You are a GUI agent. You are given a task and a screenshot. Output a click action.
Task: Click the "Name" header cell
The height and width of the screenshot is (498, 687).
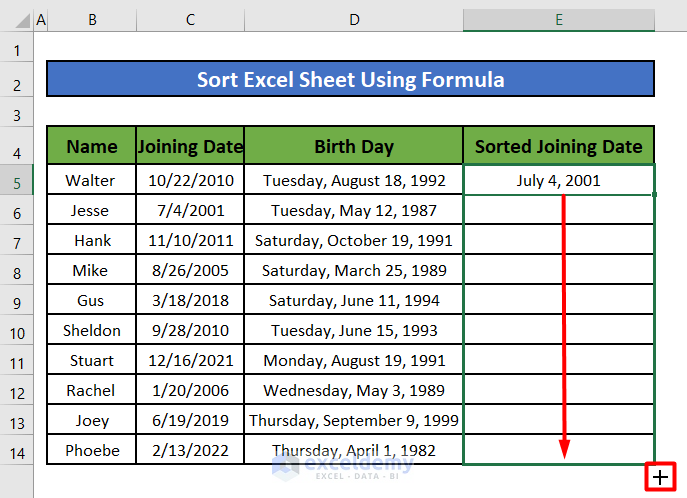tap(91, 147)
